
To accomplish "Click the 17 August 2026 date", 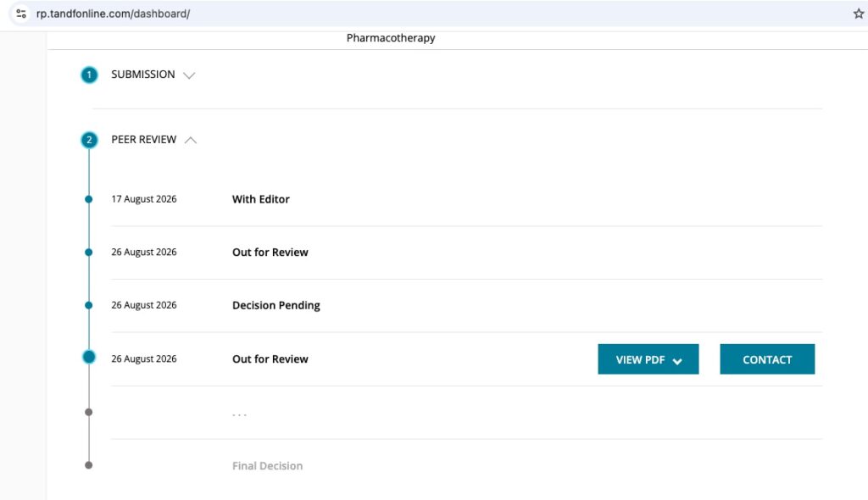I will pyautogui.click(x=144, y=199).
